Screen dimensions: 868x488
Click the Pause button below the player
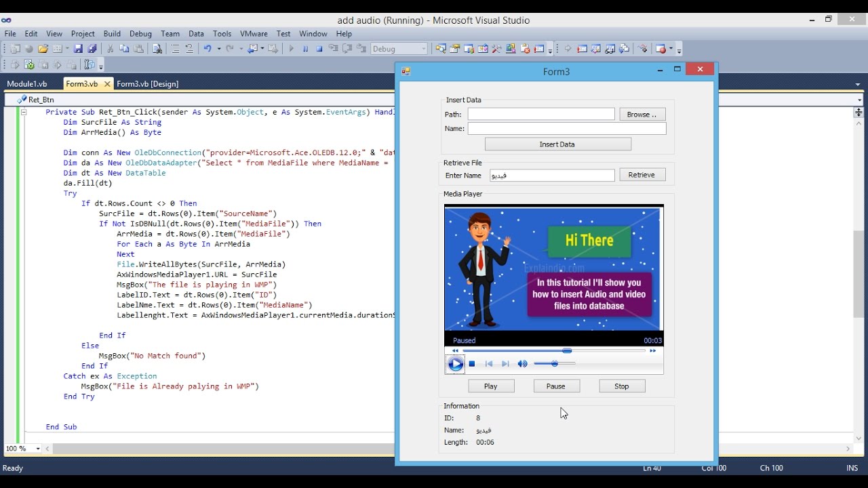[556, 386]
